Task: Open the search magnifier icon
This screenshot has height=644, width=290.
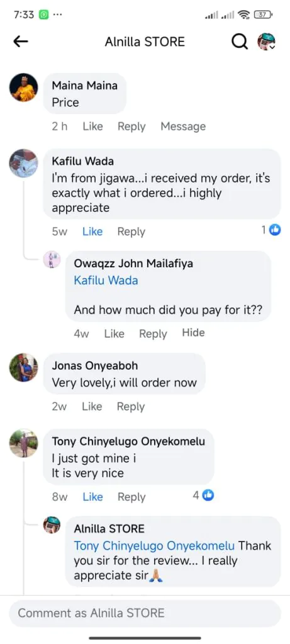Action: tap(240, 42)
